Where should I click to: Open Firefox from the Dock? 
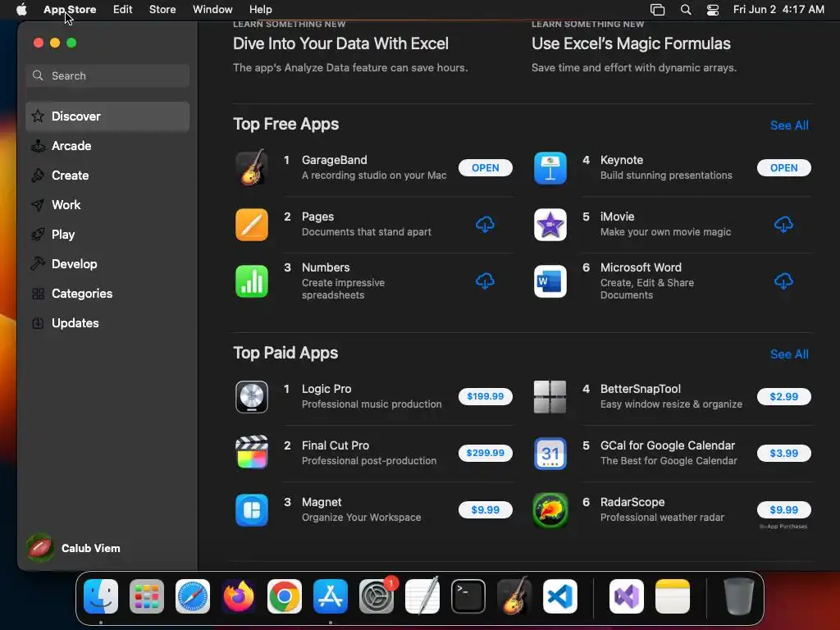pyautogui.click(x=239, y=596)
